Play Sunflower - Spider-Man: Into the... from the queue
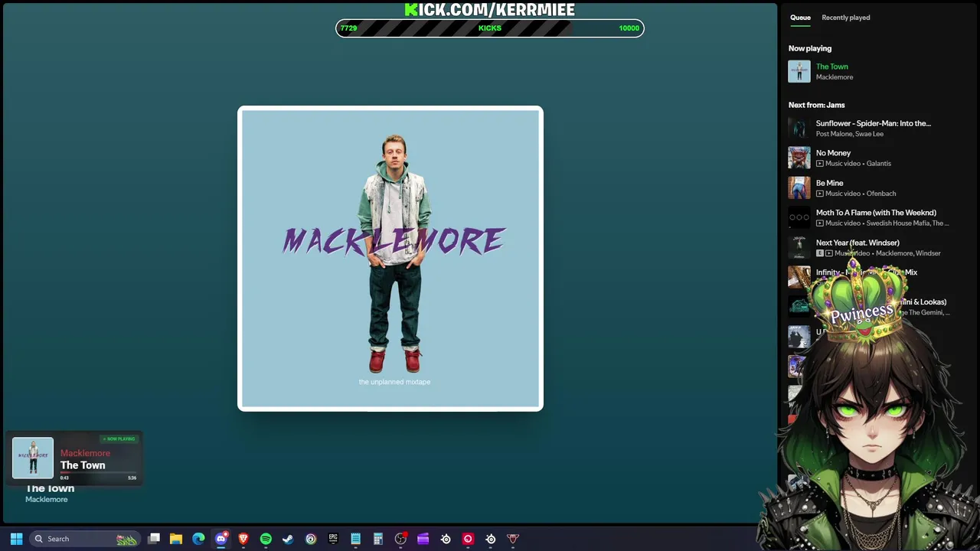The width and height of the screenshot is (980, 551). (x=874, y=123)
